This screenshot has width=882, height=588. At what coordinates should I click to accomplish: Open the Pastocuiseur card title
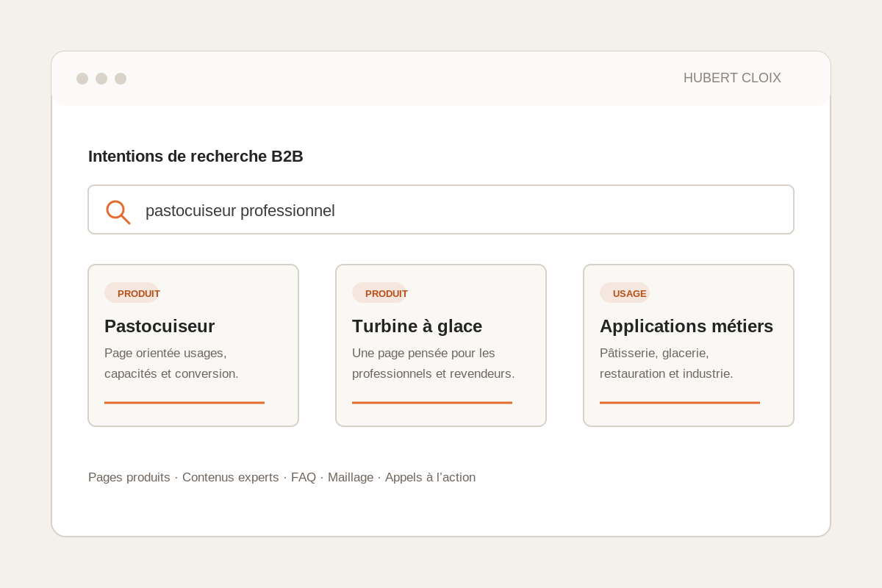pyautogui.click(x=159, y=326)
